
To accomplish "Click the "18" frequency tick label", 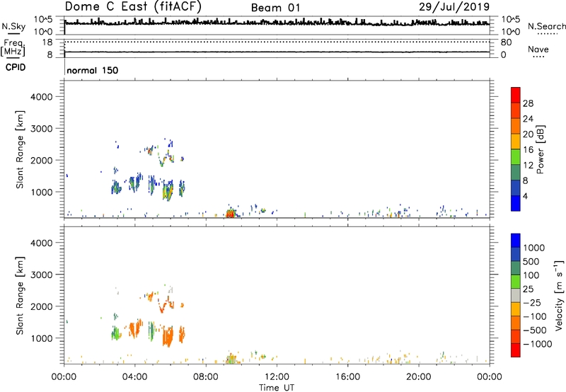I will tap(47, 42).
